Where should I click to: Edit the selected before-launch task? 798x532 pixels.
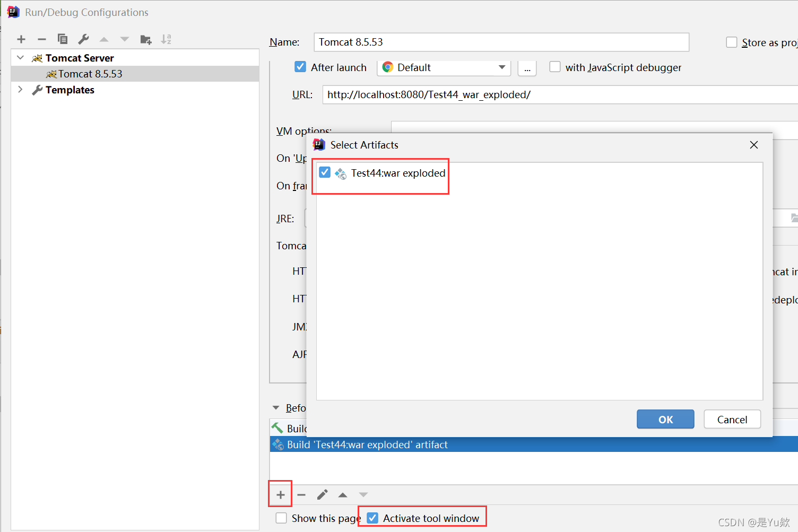(322, 495)
